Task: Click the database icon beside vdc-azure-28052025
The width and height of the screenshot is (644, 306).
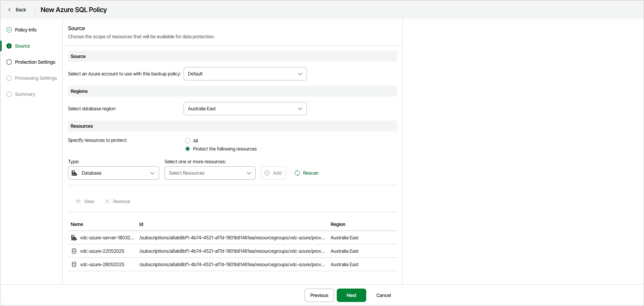Action: click(x=74, y=264)
